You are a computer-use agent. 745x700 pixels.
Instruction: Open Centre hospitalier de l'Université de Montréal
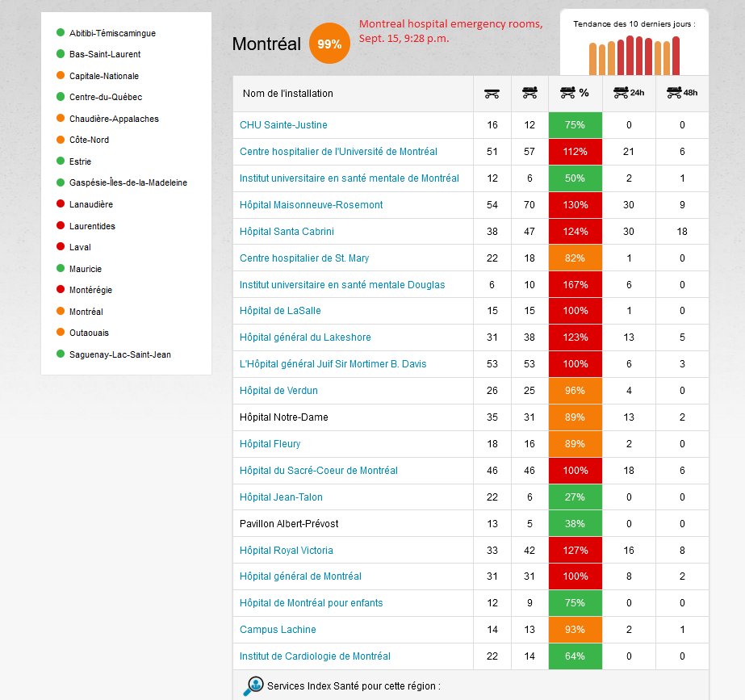[x=338, y=152]
